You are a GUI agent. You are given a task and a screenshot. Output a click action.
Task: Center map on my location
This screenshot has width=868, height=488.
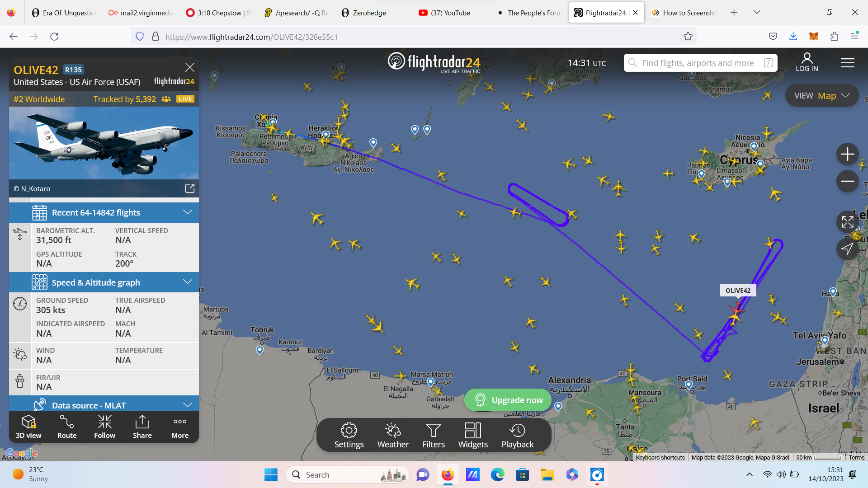pyautogui.click(x=848, y=249)
